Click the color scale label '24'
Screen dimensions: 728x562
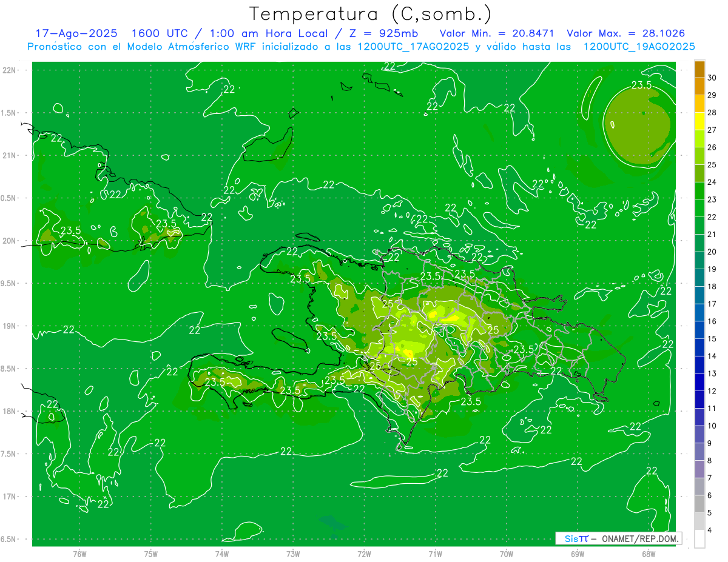(712, 182)
